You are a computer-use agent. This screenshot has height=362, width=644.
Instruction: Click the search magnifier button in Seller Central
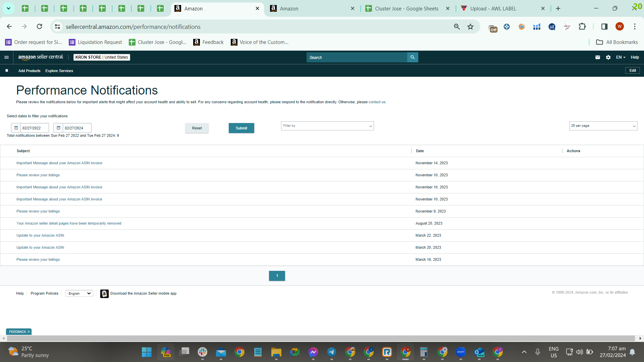click(413, 57)
